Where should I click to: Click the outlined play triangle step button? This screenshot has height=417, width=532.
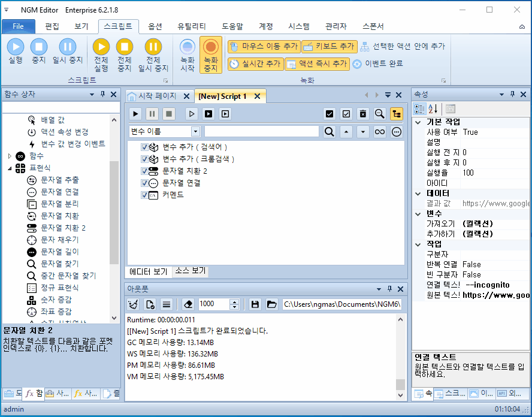(192, 114)
